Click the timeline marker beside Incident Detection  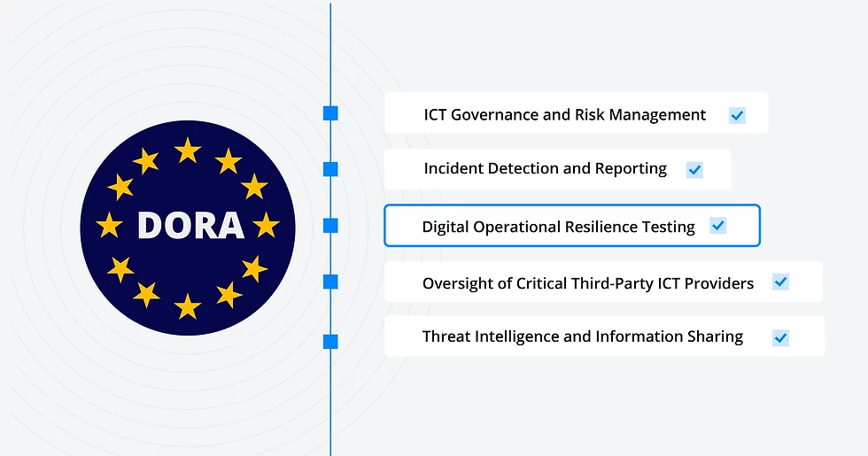coord(330,169)
